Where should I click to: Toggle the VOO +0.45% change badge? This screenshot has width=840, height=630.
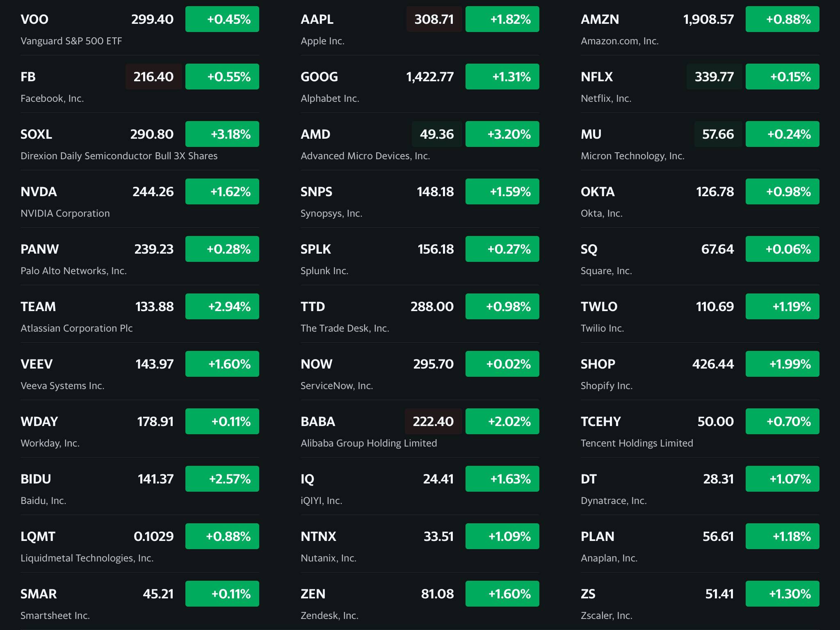222,19
